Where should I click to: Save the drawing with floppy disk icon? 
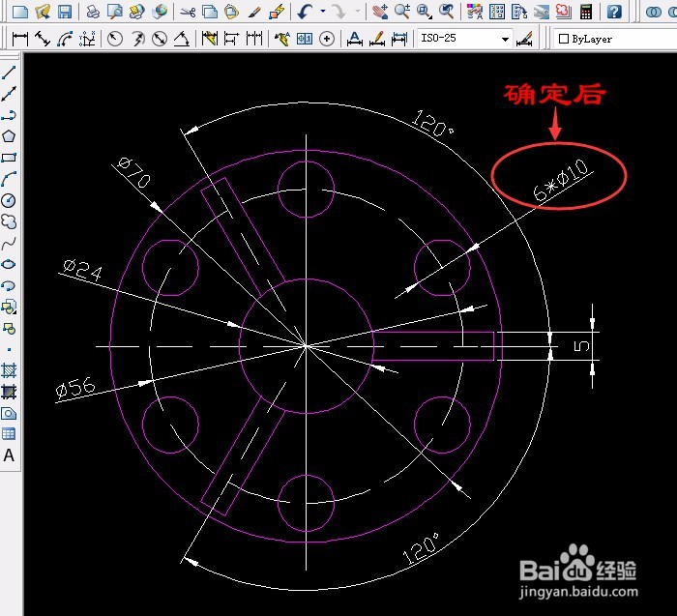tap(65, 12)
